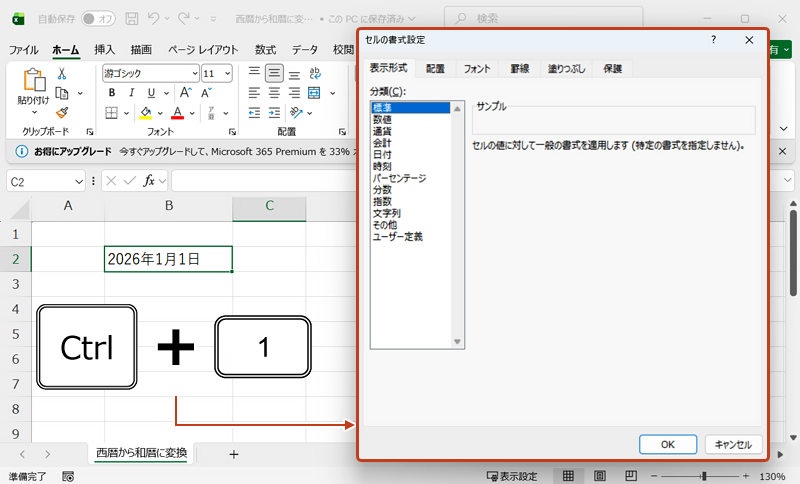The image size is (800, 484).
Task: Click the search box in title bar
Action: coord(543,19)
